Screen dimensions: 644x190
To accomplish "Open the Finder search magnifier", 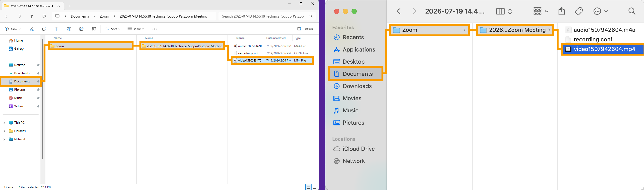I will (x=632, y=11).
